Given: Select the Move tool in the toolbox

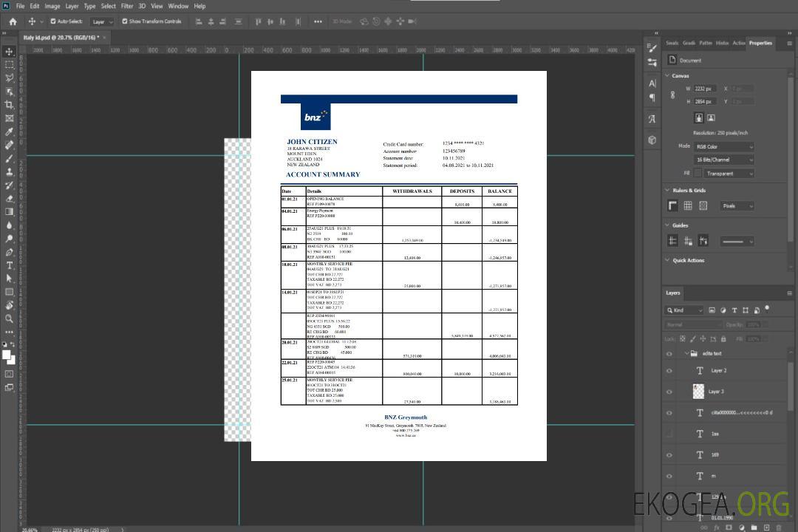Looking at the screenshot, I should (x=9, y=52).
